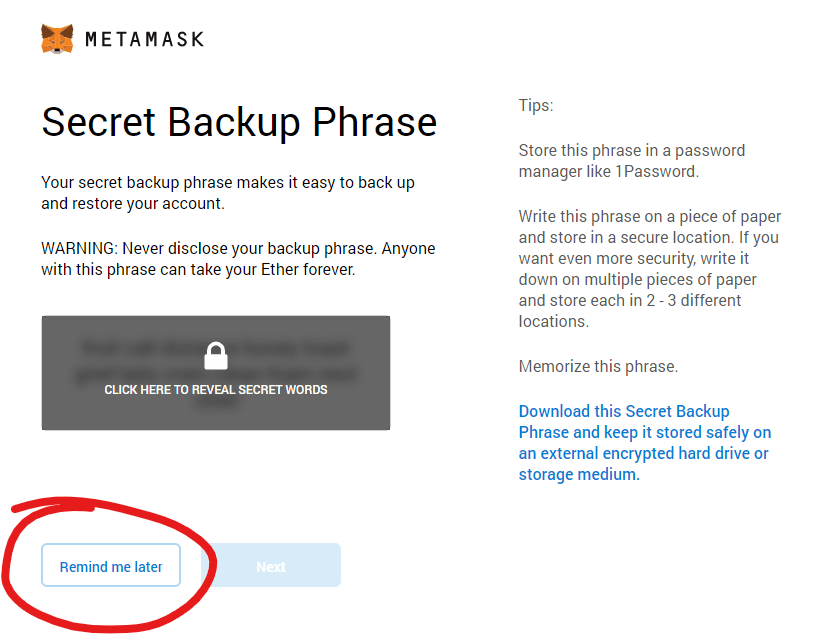Click the Secret Backup Phrase heading

(x=239, y=123)
